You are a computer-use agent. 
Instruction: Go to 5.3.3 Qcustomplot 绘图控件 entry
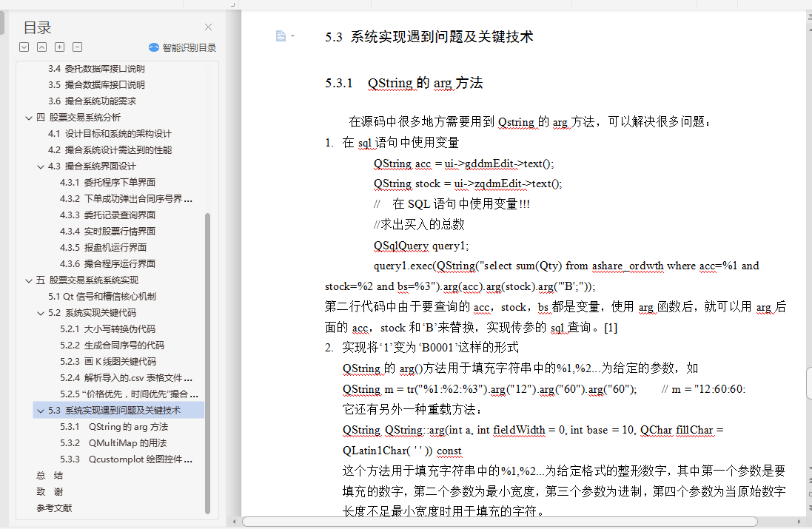(x=126, y=459)
